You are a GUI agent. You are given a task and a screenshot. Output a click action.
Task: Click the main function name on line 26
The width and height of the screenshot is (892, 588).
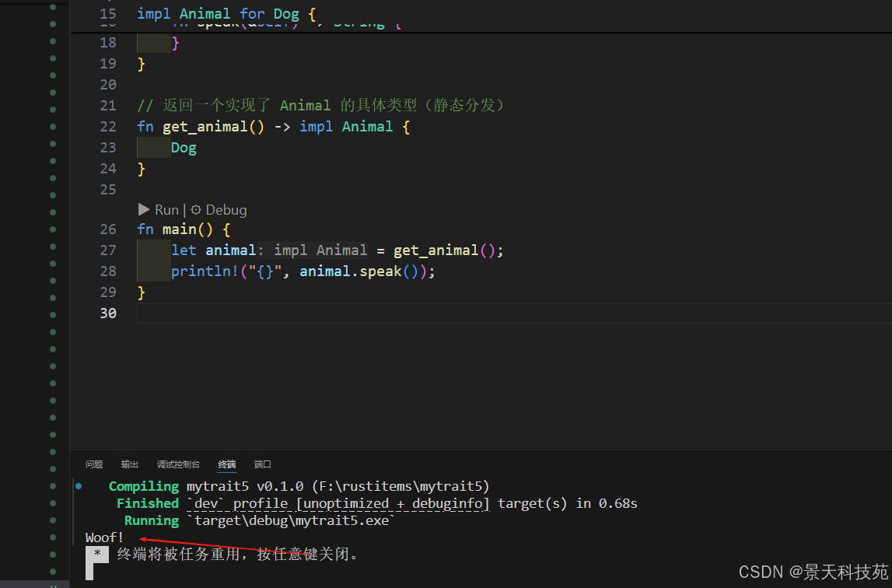(x=179, y=229)
